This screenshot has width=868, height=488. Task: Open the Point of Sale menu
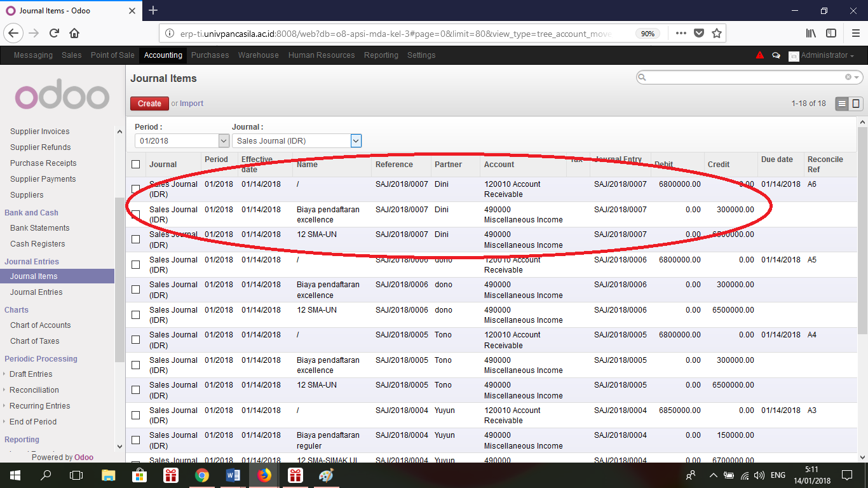click(112, 55)
